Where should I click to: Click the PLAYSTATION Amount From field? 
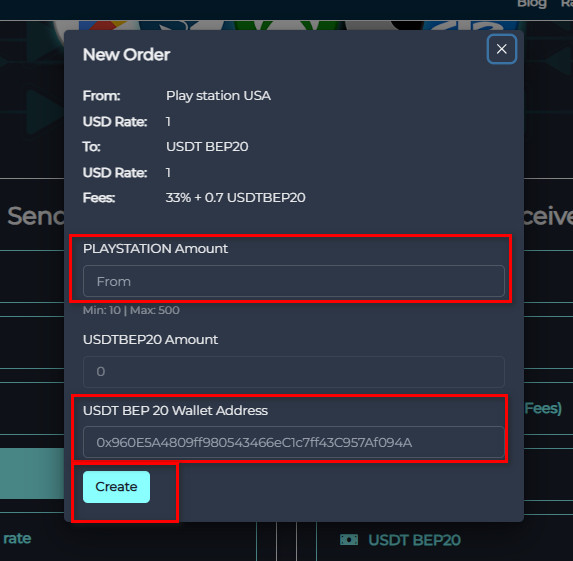click(x=293, y=281)
